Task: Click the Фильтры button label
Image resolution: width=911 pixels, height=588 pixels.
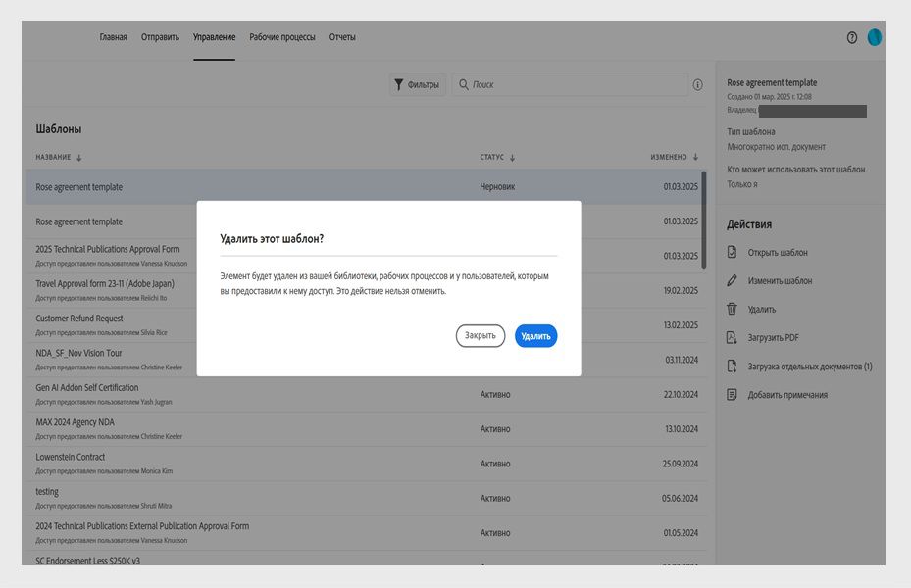Action: pyautogui.click(x=423, y=84)
